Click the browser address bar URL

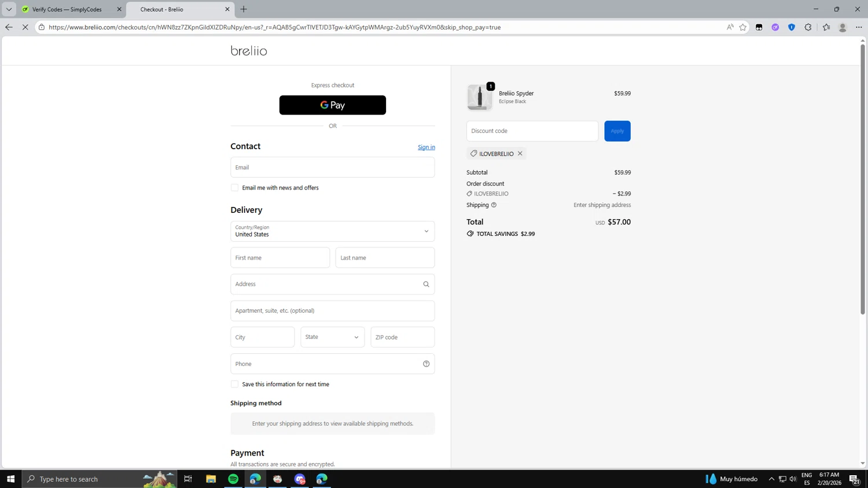click(x=275, y=27)
